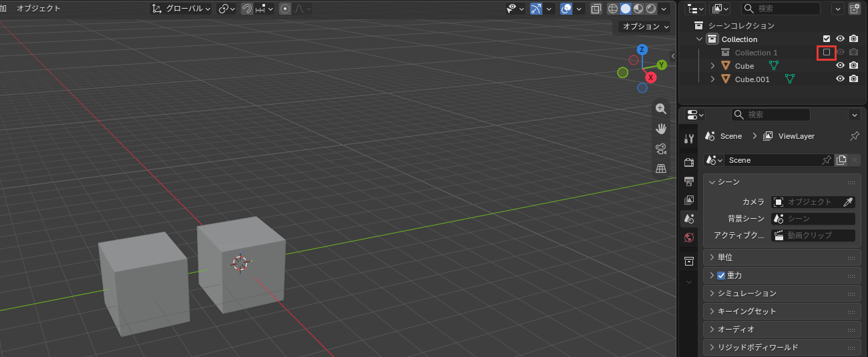Image resolution: width=868 pixels, height=357 pixels.
Task: Open the gizmo options dropdown arrow
Action: tap(550, 9)
